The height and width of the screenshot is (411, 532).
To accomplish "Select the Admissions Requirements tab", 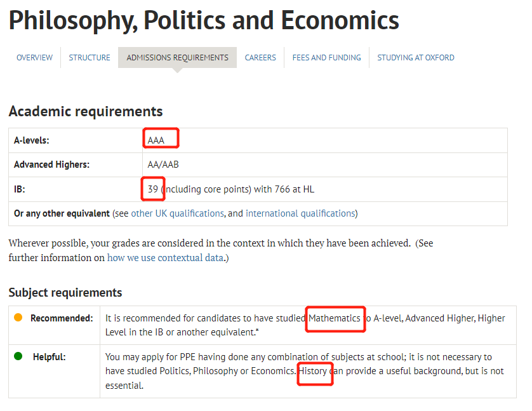I will click(x=178, y=58).
